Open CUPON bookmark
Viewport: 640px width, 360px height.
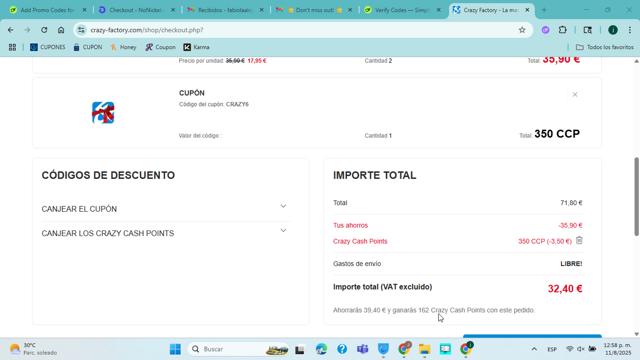coord(88,47)
